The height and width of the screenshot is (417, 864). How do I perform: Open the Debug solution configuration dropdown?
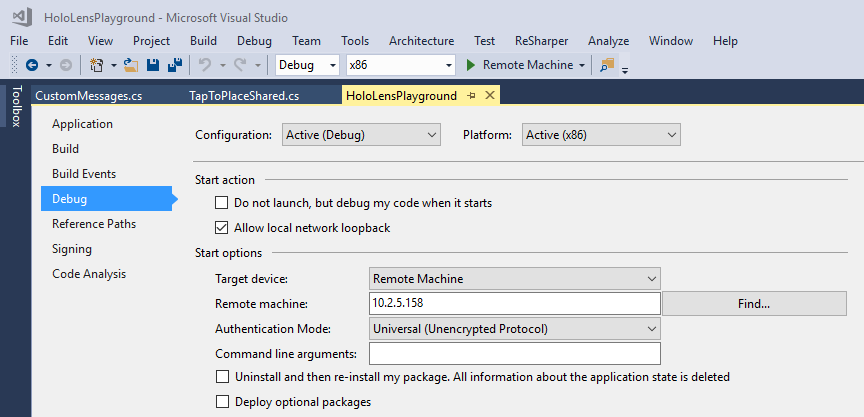pyautogui.click(x=307, y=65)
